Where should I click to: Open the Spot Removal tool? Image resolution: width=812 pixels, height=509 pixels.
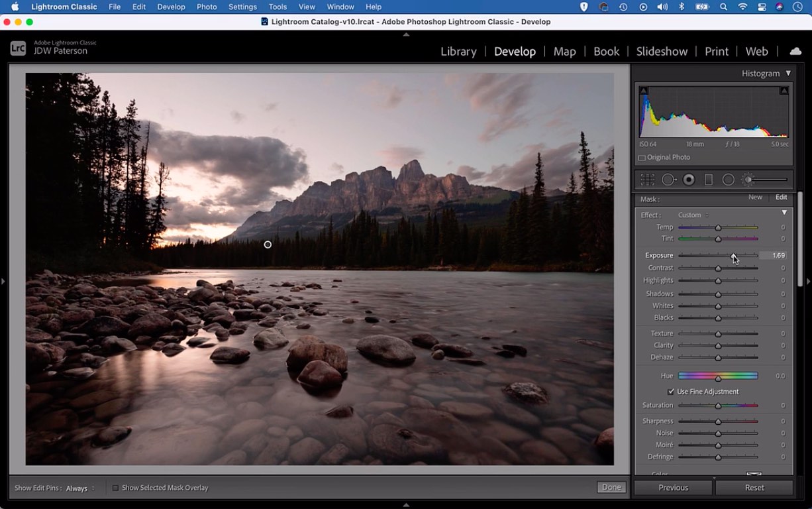point(669,179)
